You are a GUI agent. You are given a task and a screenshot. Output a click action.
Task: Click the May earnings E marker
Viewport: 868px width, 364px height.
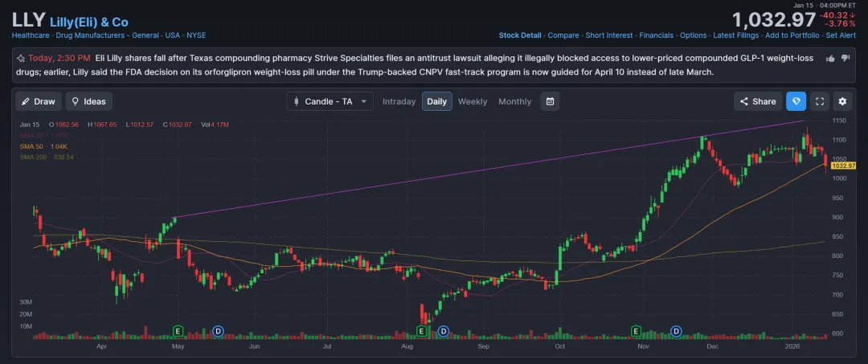[x=178, y=331]
